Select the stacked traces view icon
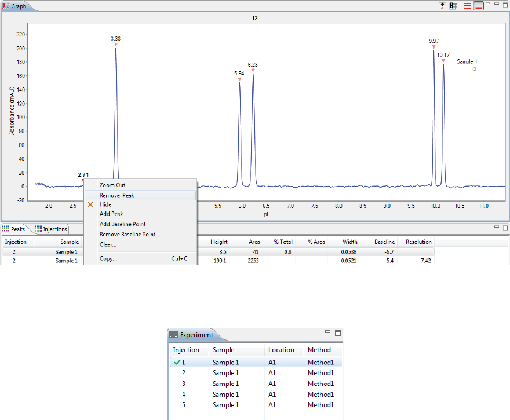The image size is (510, 420). 467,6
